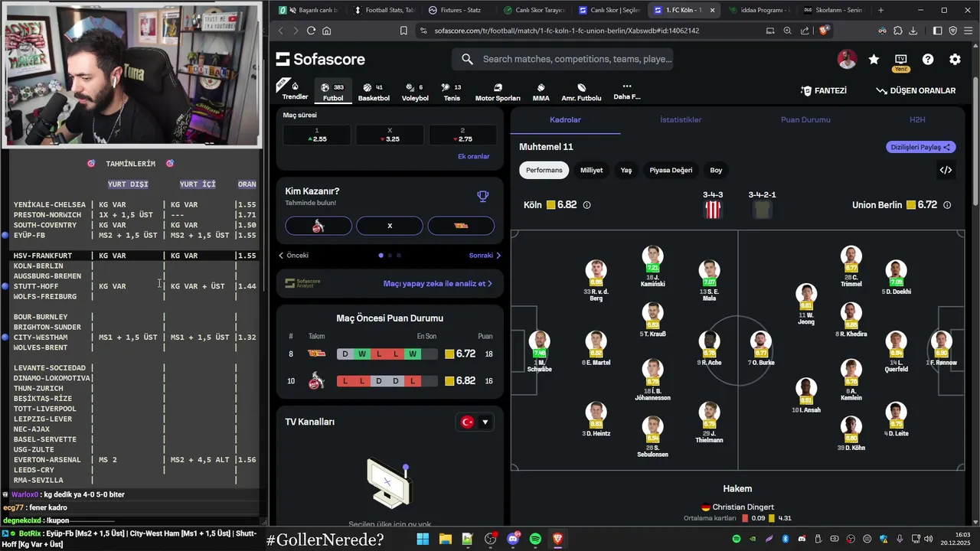
Task: Switch to the H2H tab
Action: pos(917,120)
